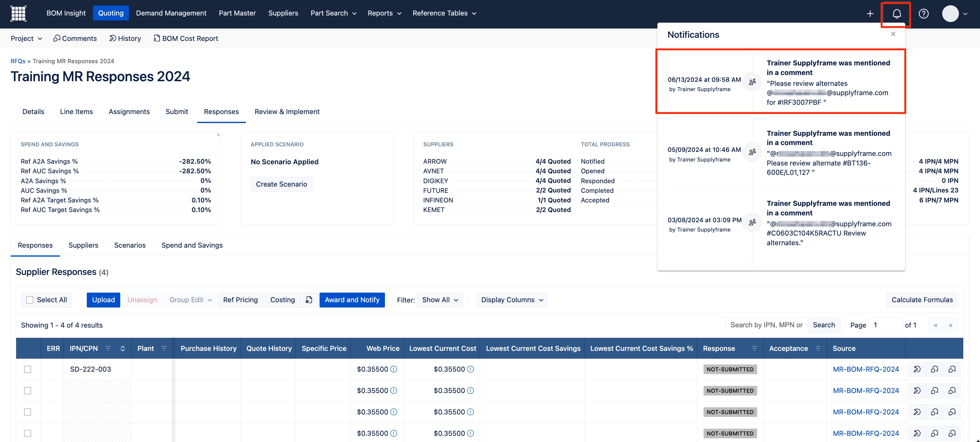
Task: Click the Page number input
Action: click(885, 325)
